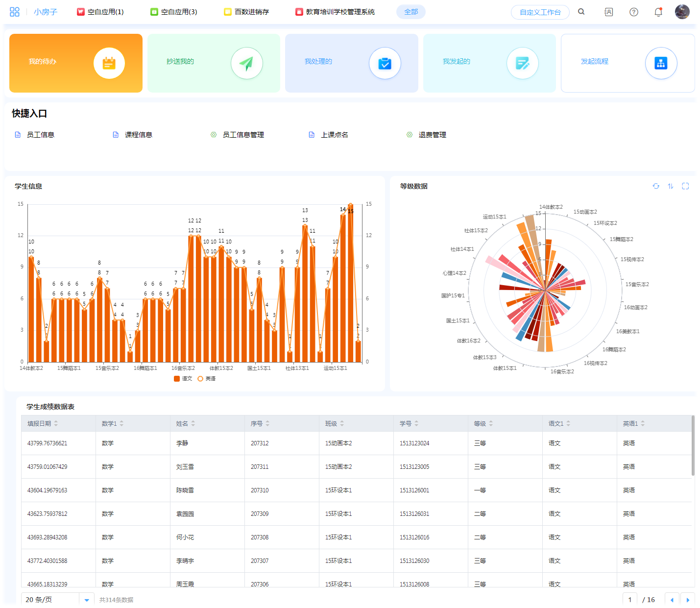Switch to 教育培训学校管理系统 tab

point(335,12)
